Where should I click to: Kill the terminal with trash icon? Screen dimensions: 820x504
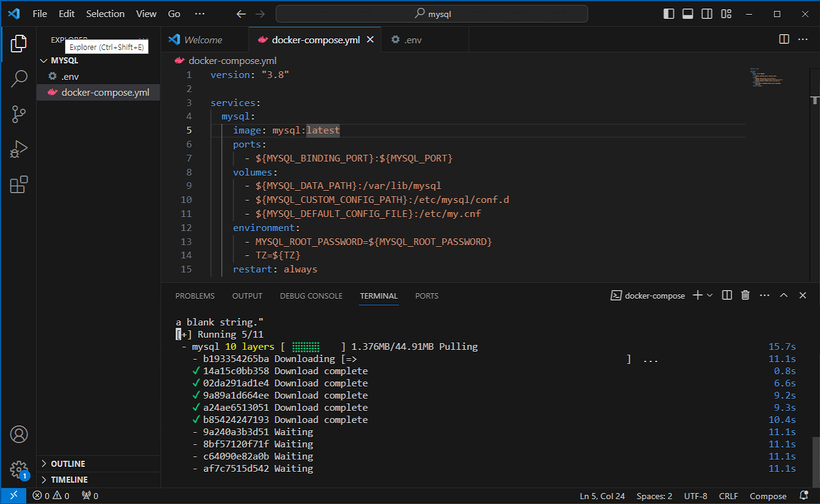[745, 296]
